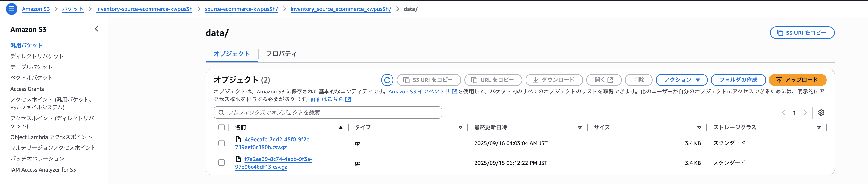Go to next page arrow
The width and height of the screenshot is (868, 184).
(805, 113)
